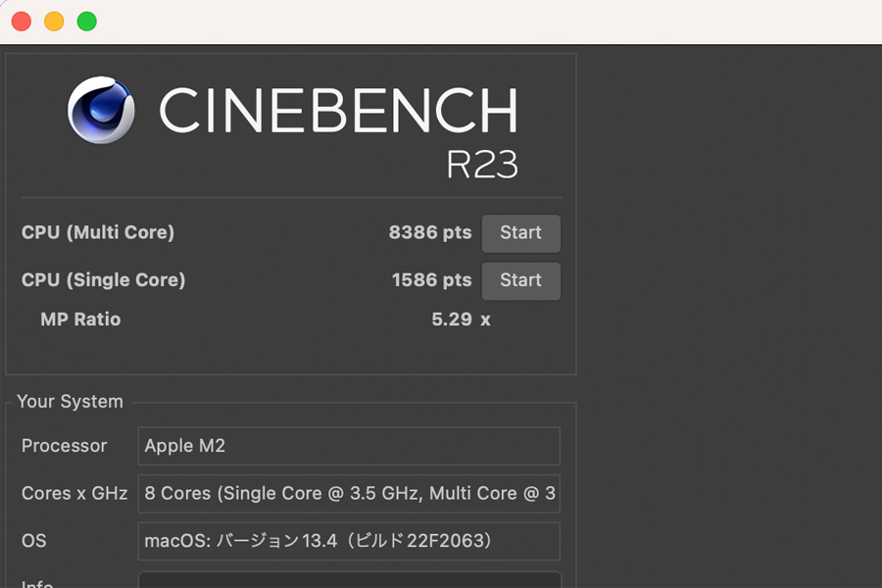Close the window with red button
Image resolution: width=882 pixels, height=588 pixels.
point(22,22)
